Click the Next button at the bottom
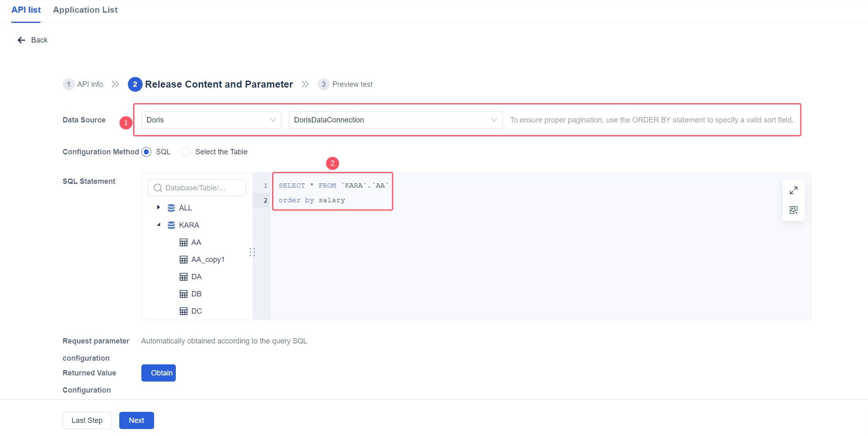Image resolution: width=868 pixels, height=436 pixels. [x=136, y=420]
